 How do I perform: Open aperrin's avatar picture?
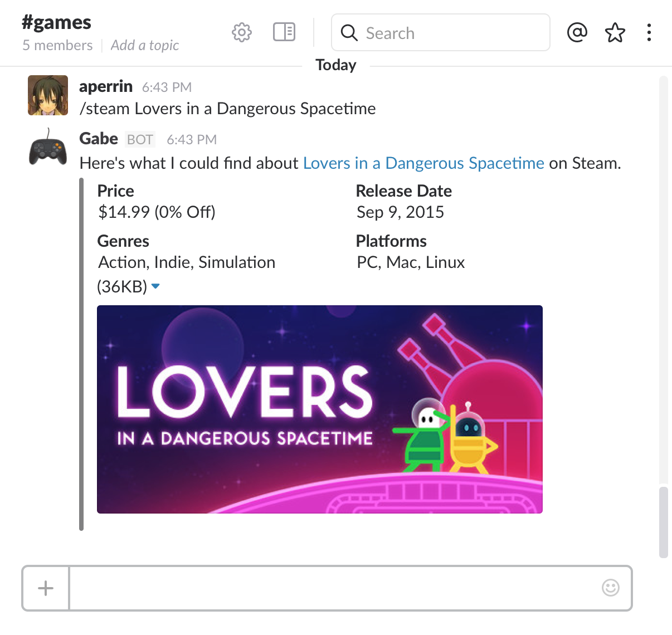48,95
